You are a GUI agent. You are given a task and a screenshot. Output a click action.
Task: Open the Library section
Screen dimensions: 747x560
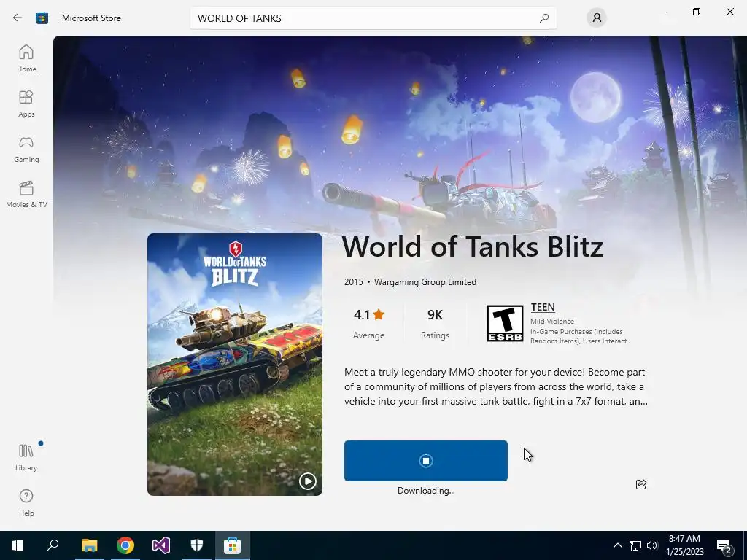[27, 457]
